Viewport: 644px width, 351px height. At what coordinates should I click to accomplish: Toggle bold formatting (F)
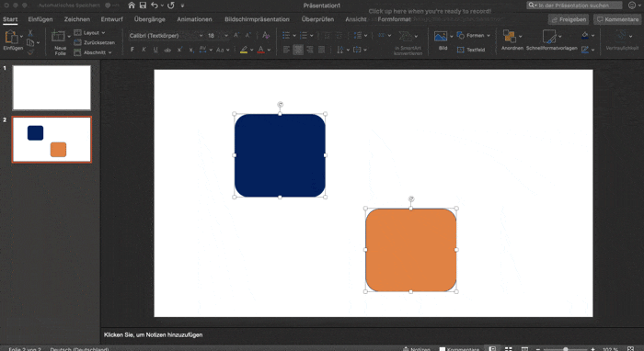[x=132, y=50]
